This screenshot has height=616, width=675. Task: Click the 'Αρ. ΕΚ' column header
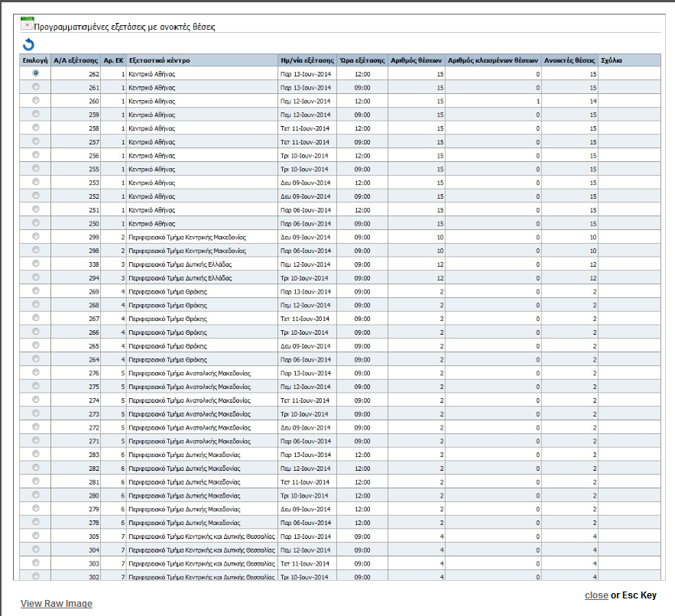click(x=114, y=60)
